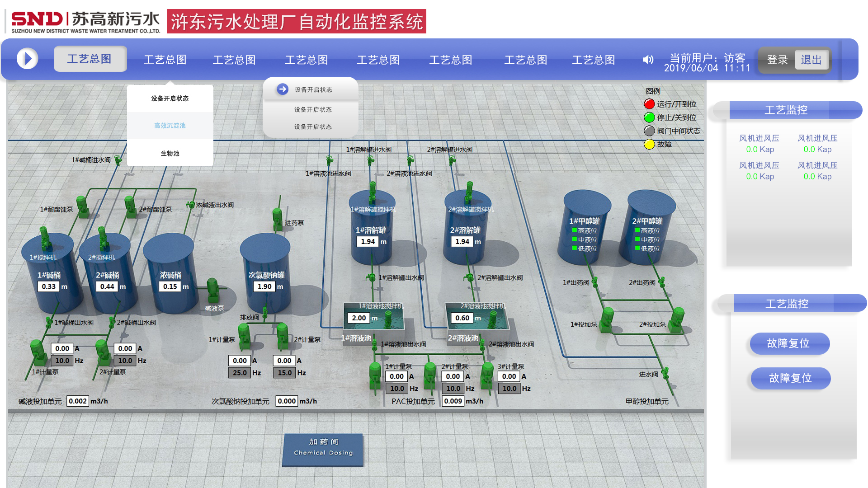Select the 碱液泵 pump icon
Screen dimensions: 868x488
[x=212, y=290]
